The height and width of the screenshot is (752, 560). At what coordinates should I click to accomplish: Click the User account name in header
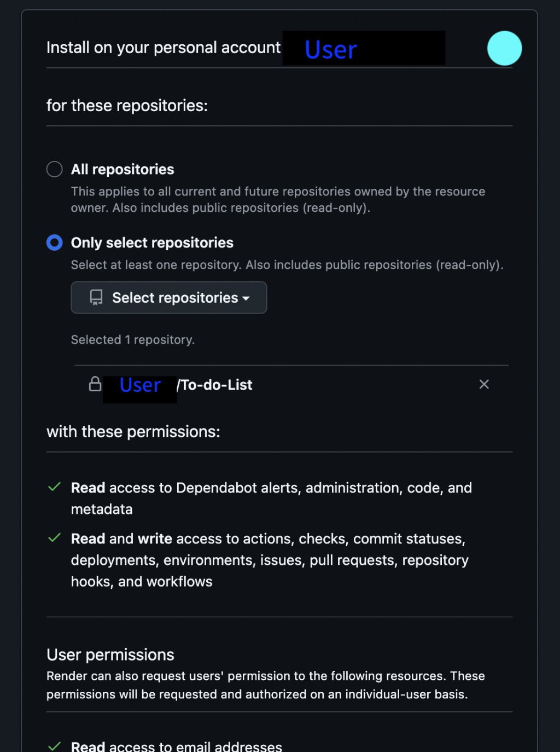pos(331,50)
